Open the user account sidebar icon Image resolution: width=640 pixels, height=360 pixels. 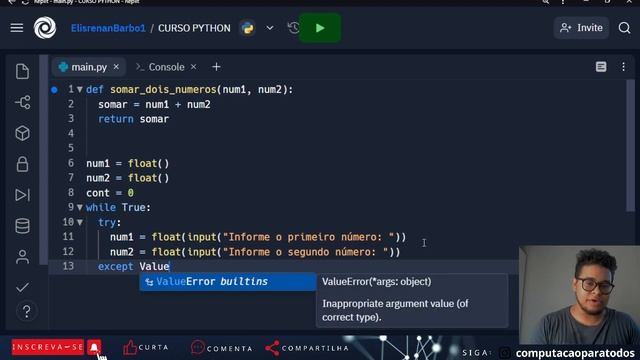[22, 257]
